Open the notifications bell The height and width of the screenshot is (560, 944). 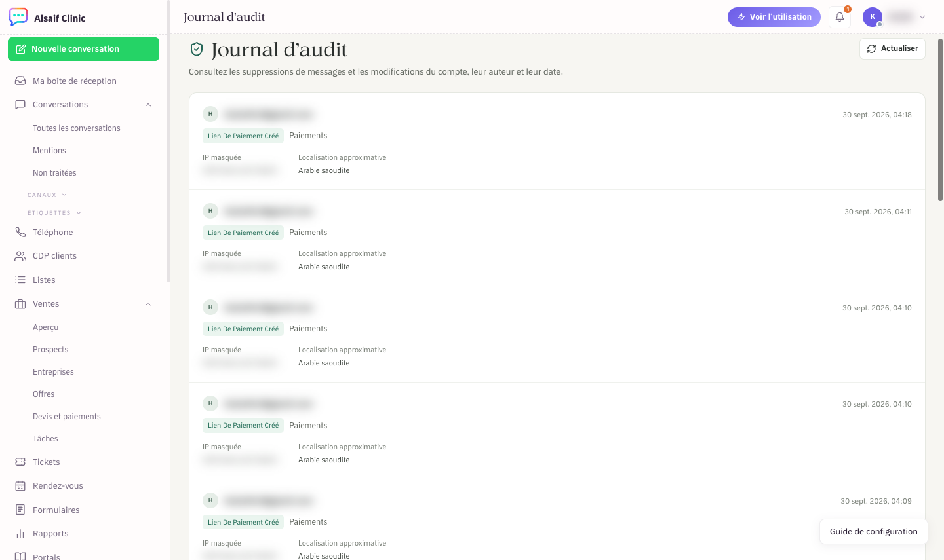click(840, 17)
